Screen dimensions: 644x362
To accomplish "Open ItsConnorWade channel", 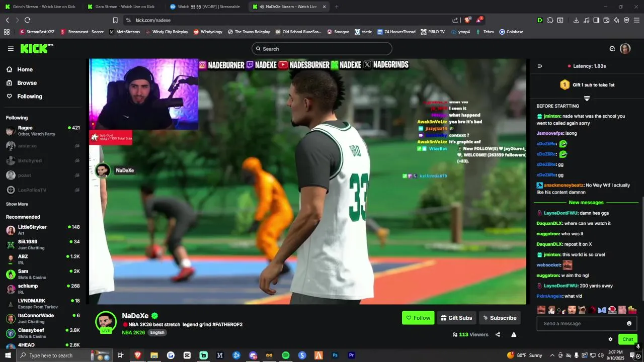I will pyautogui.click(x=43, y=318).
